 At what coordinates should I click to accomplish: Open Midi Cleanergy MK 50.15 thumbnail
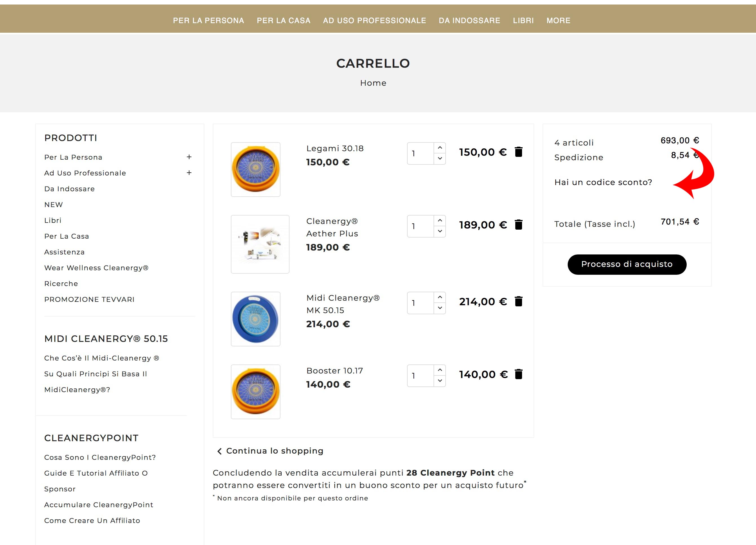256,319
